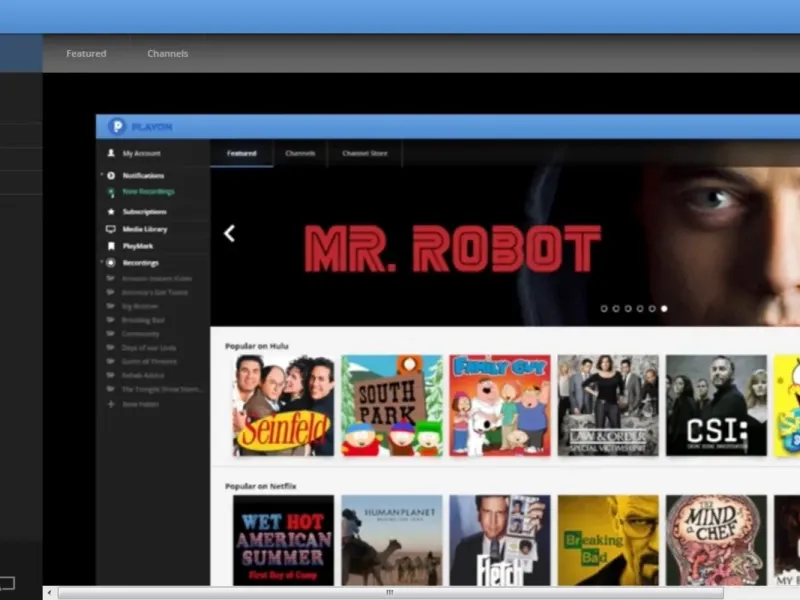
Task: Select fourth carousel dot
Action: (640, 309)
